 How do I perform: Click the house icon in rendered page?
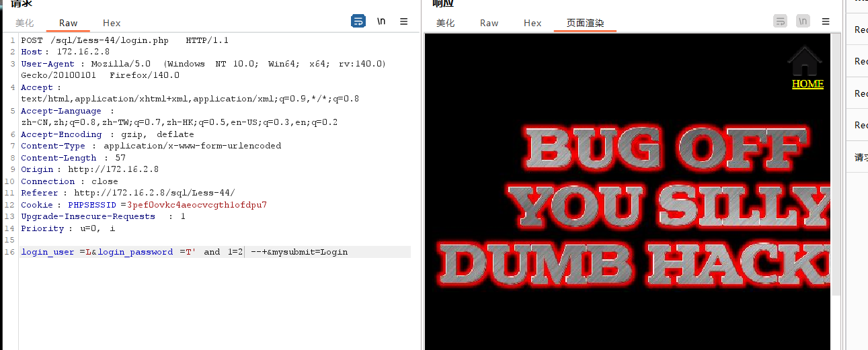click(x=805, y=60)
